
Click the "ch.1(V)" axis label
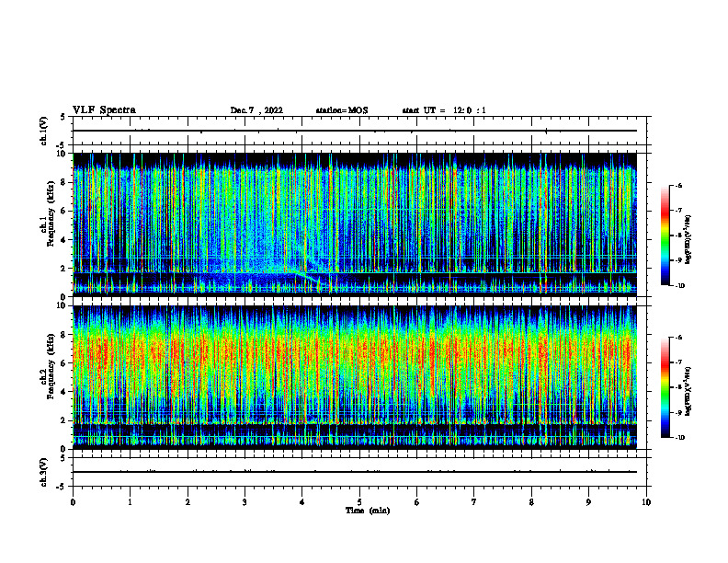click(44, 131)
